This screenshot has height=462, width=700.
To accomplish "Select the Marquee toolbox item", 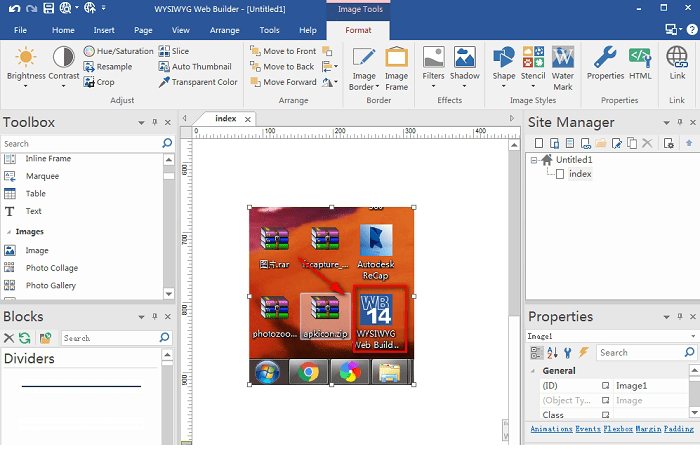I will coord(42,176).
